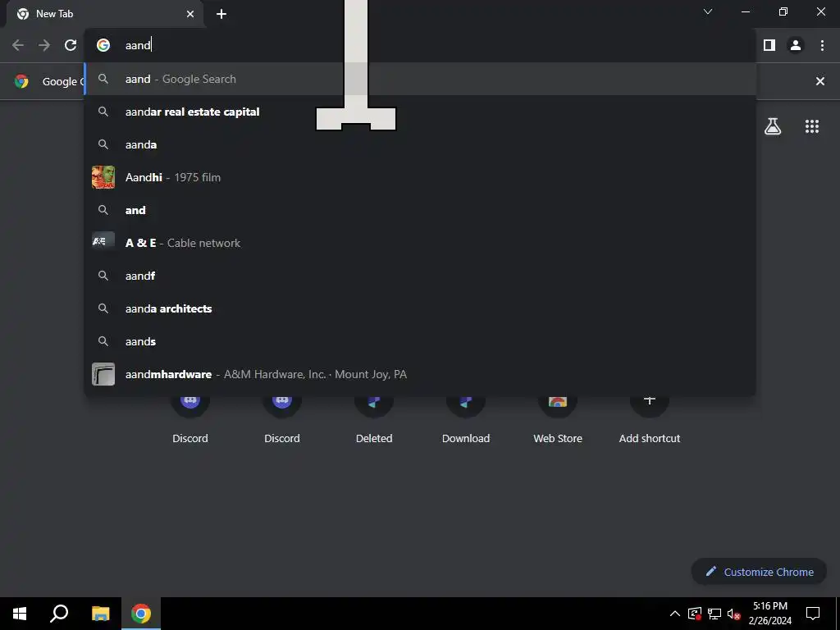This screenshot has height=630, width=840.
Task: Open the taskbar clock showing 5:16 PM
Action: point(769,614)
